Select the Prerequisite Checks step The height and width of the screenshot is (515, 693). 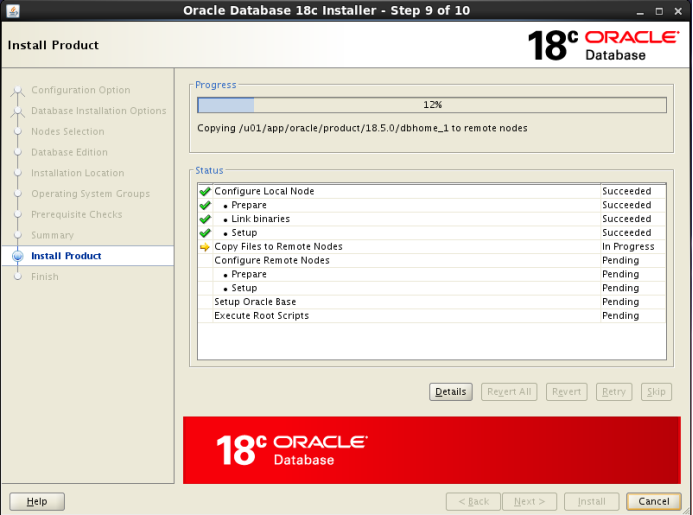[77, 215]
